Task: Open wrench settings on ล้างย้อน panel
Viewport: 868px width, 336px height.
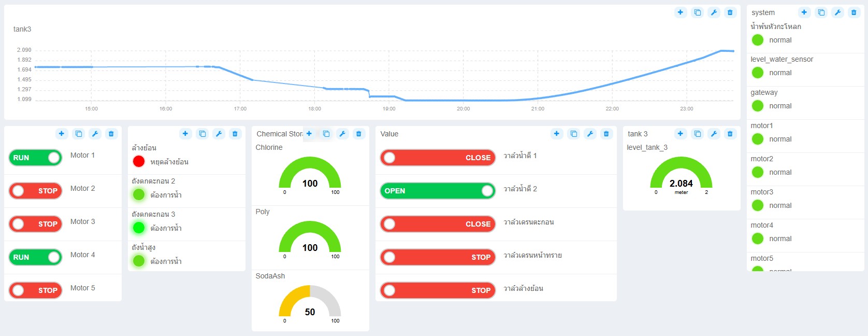Action: pyautogui.click(x=219, y=134)
